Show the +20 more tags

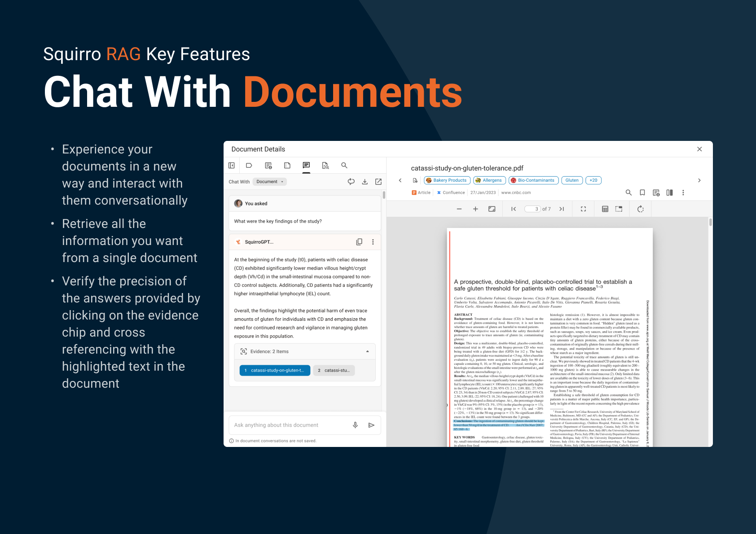pos(593,180)
